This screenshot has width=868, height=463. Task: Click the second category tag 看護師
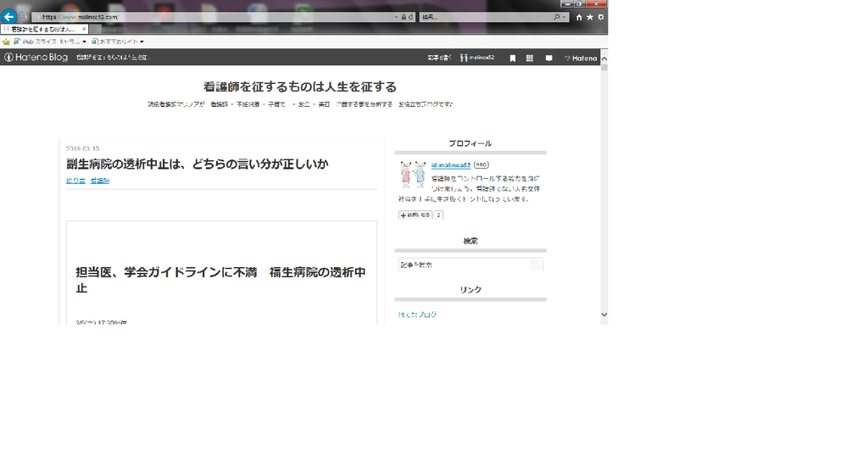100,181
